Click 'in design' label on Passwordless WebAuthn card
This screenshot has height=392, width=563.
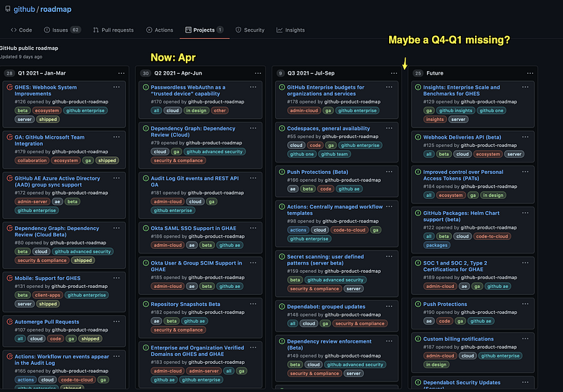[x=196, y=110]
